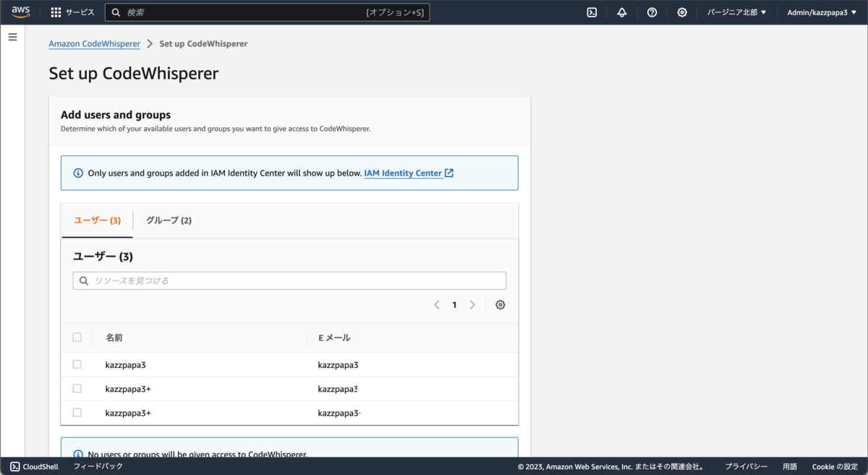The width and height of the screenshot is (868, 475).
Task: Click the 名前 column header
Action: (114, 338)
